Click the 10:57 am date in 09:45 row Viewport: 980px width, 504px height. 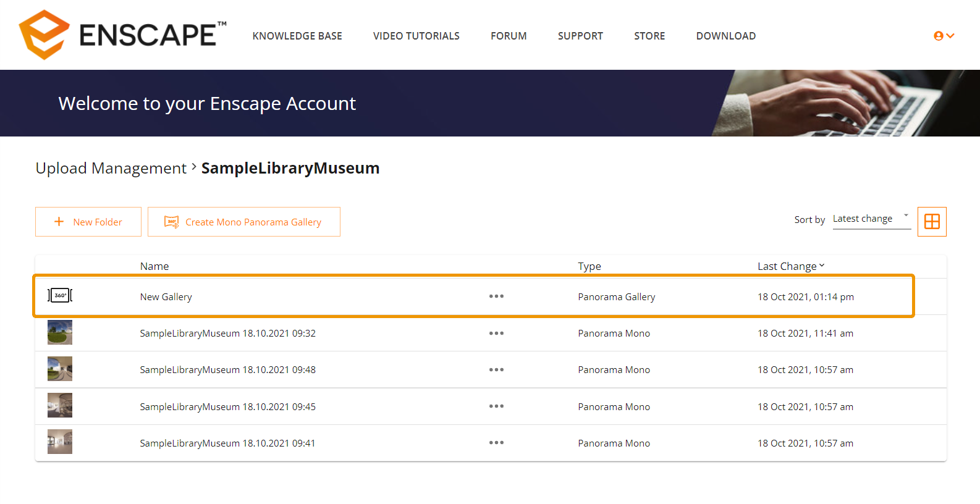(806, 407)
